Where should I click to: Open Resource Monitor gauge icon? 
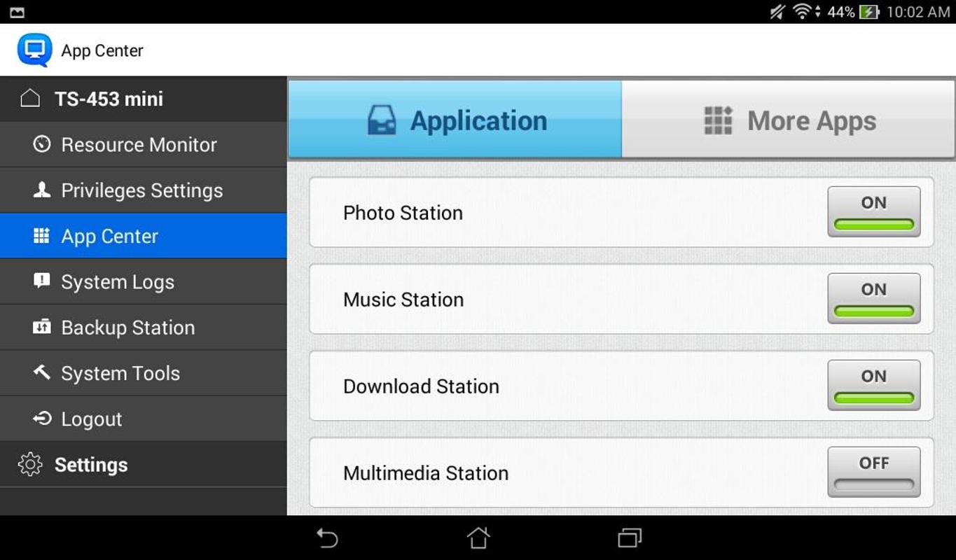point(42,144)
